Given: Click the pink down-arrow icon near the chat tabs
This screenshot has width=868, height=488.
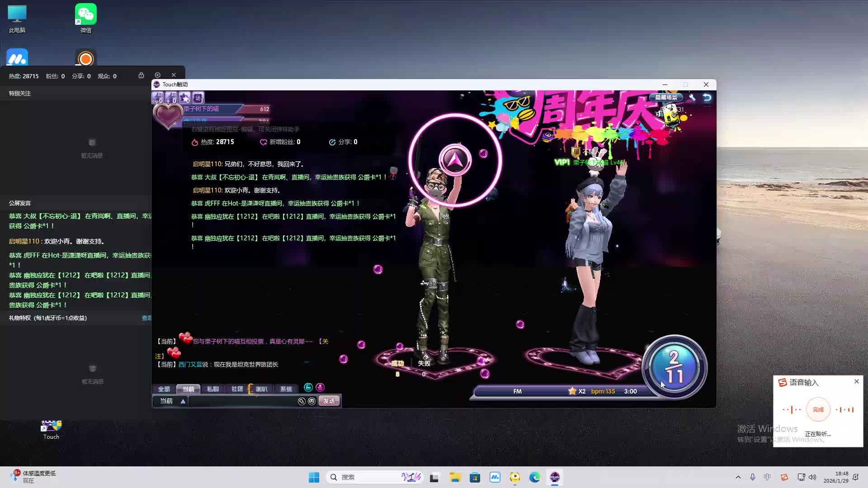Looking at the screenshot, I should click(320, 388).
